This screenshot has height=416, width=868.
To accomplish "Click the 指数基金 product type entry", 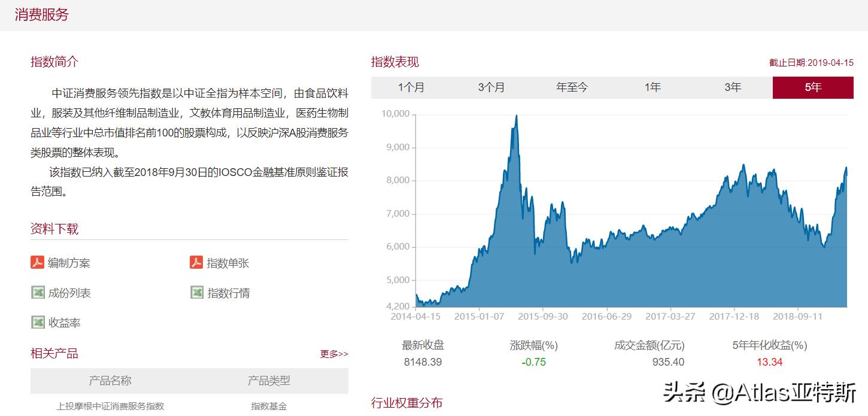I will pyautogui.click(x=269, y=406).
